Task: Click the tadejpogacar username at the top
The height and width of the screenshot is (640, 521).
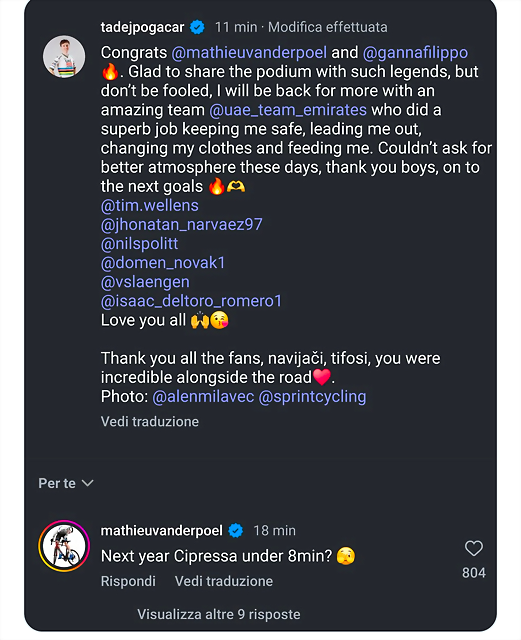Action: click(142, 27)
